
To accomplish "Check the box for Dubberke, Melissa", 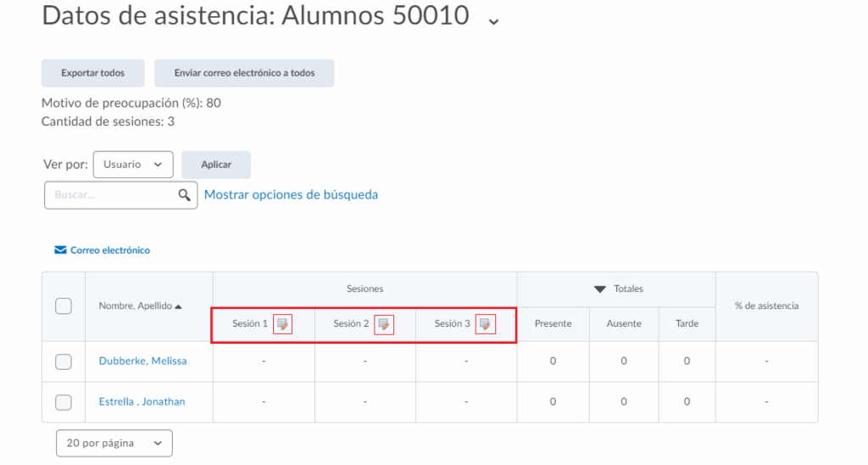I will click(x=64, y=361).
